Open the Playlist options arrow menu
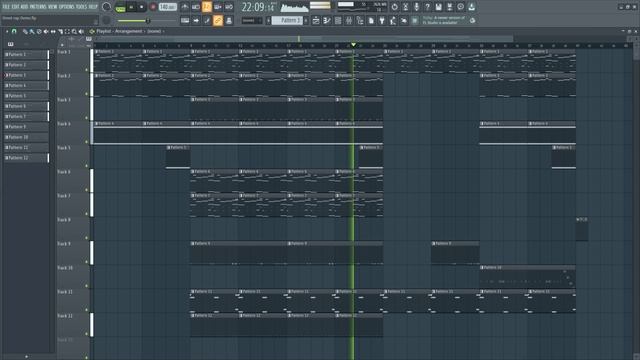Image resolution: width=640 pixels, height=360 pixels. (x=7, y=31)
